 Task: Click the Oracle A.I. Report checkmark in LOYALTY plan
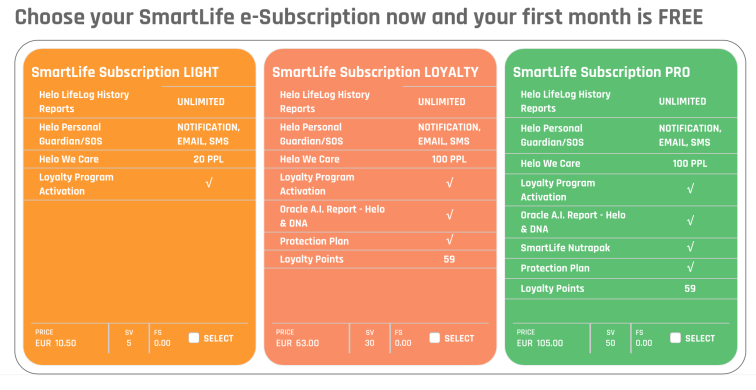tap(449, 215)
